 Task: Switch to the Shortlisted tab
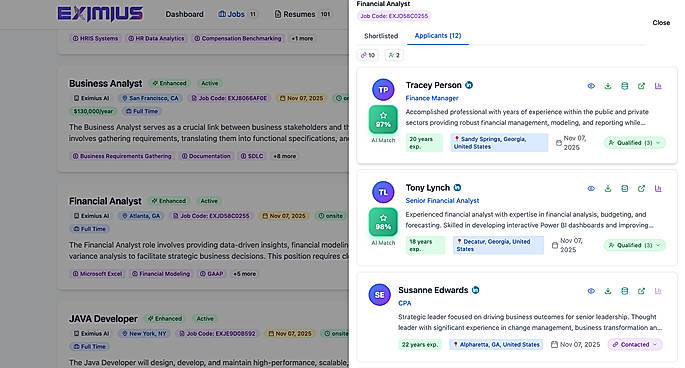pyautogui.click(x=381, y=36)
